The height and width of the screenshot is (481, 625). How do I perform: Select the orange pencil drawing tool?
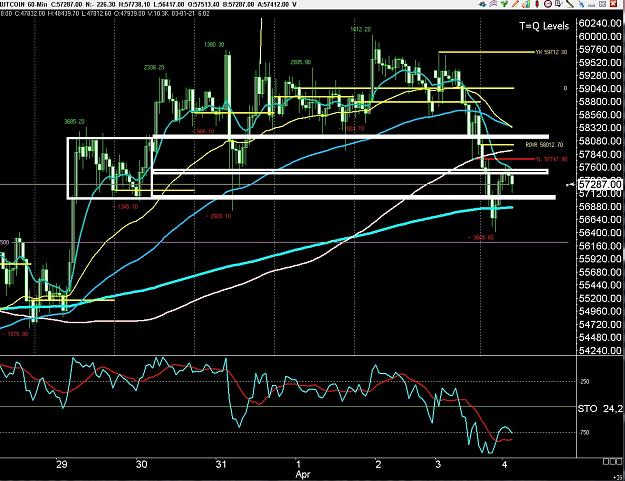(515, 4)
